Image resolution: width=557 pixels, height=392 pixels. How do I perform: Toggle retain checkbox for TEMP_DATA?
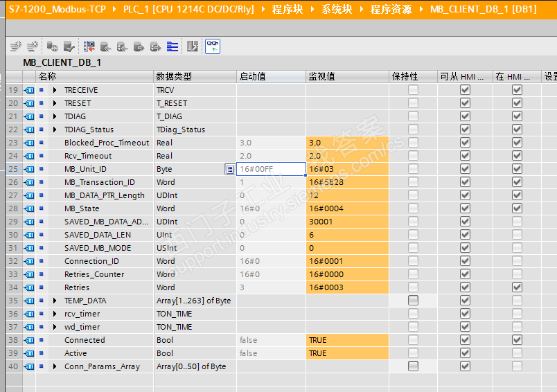[413, 301]
